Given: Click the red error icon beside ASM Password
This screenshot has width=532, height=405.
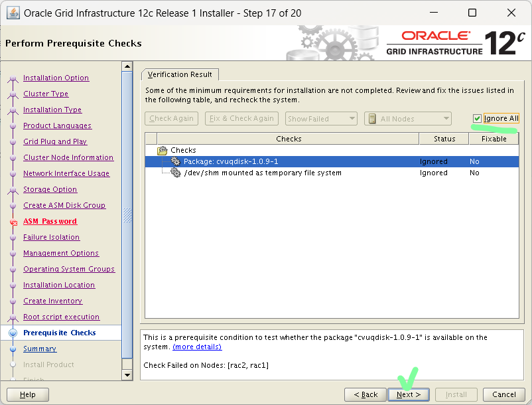Looking at the screenshot, I should [13, 222].
